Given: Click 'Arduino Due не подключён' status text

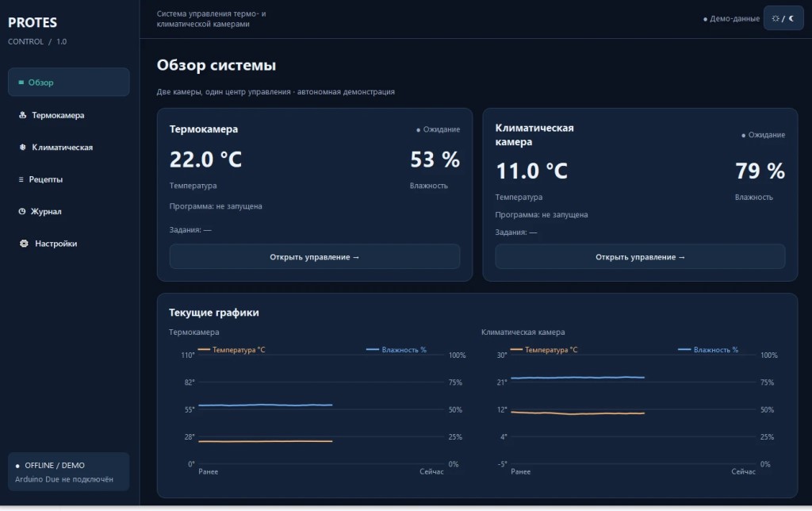Looking at the screenshot, I should pyautogui.click(x=64, y=479).
